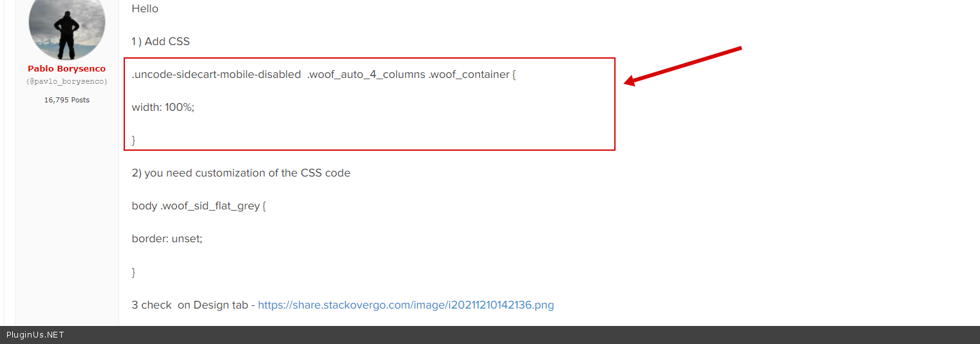This screenshot has height=344, width=980.
Task: Open the share.stackovergo.com image link
Action: click(x=406, y=305)
